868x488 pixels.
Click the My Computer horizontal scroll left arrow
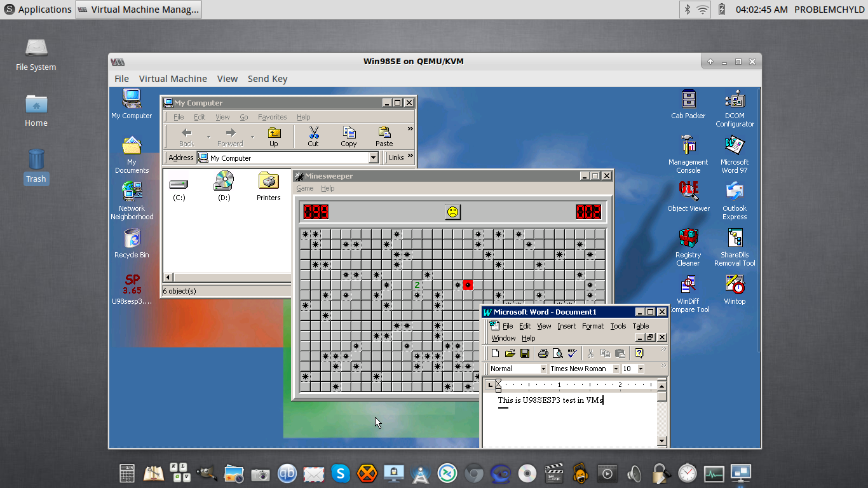pos(168,277)
